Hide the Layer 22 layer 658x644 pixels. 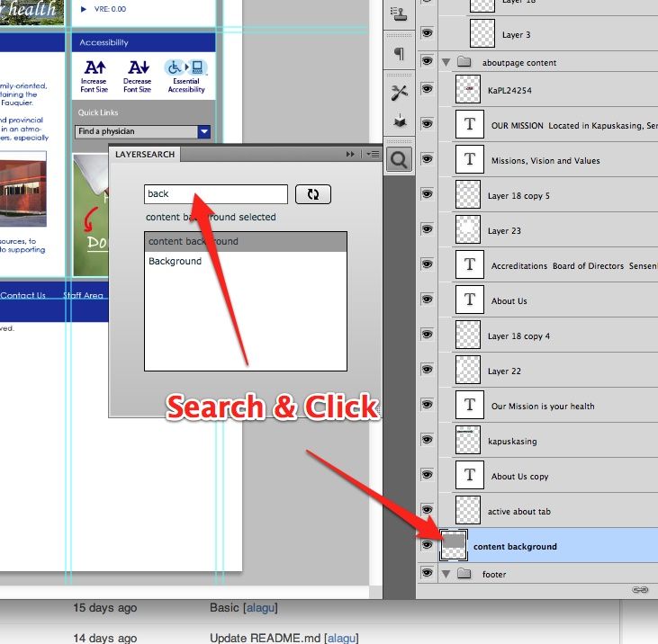click(427, 370)
